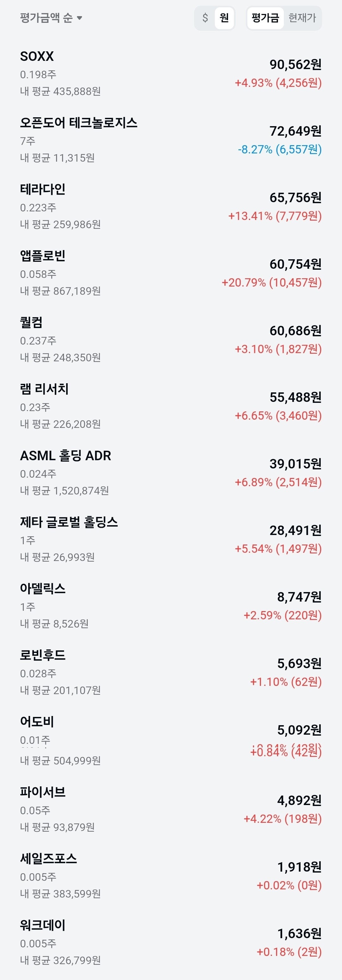The height and width of the screenshot is (980, 342).
Task: Switch currency display to dollar ($)
Action: point(205,18)
